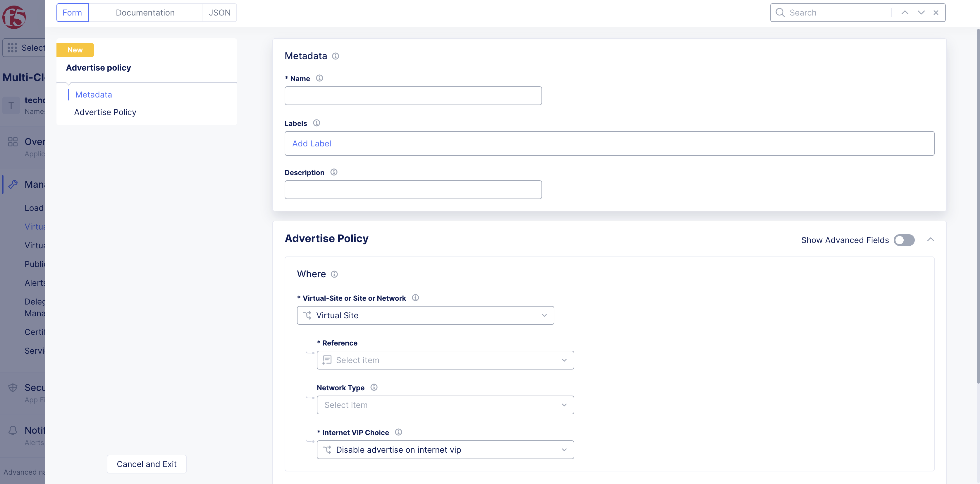Screen dimensions: 980x484
Task: Click the Name input field
Action: (413, 95)
